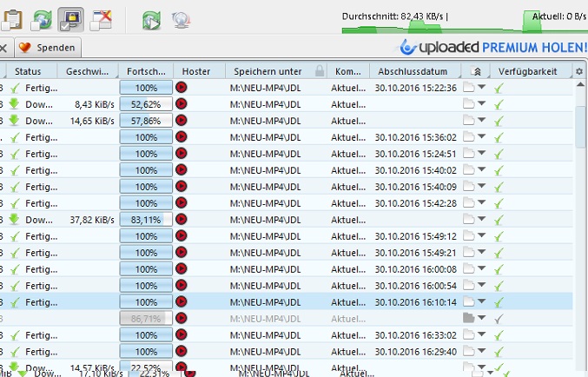Click the grey globe update icon
This screenshot has width=588, height=377.
181,19
